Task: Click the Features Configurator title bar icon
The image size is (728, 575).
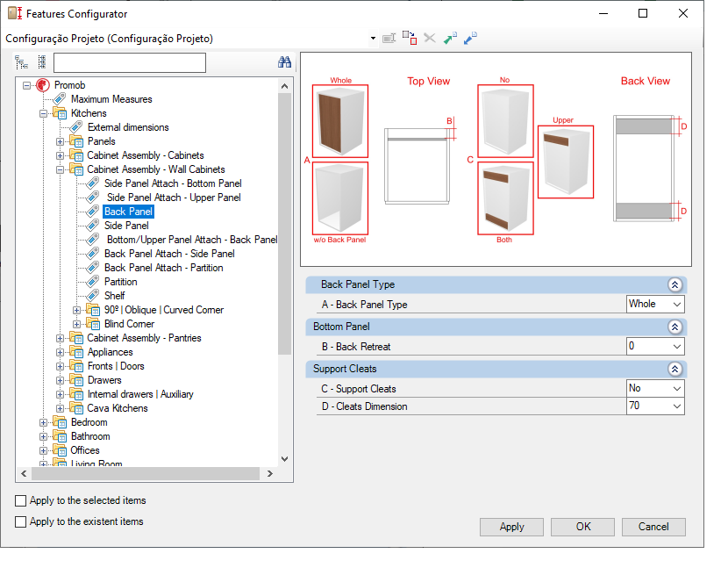Action: 15,13
